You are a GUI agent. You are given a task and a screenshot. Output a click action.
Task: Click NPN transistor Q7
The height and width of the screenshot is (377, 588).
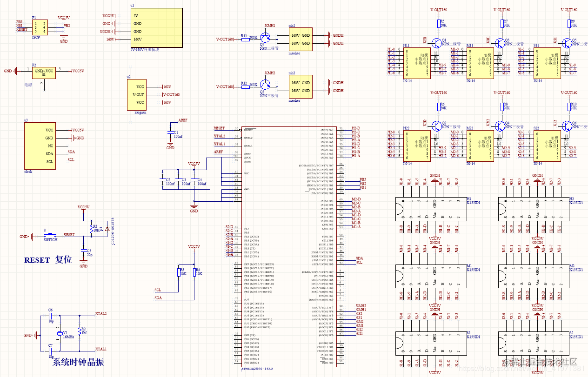266,38
